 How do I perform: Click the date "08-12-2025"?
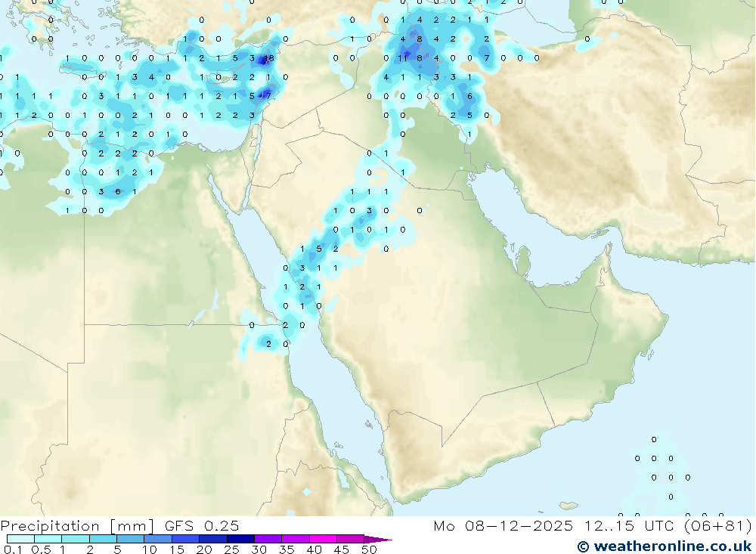click(519, 525)
